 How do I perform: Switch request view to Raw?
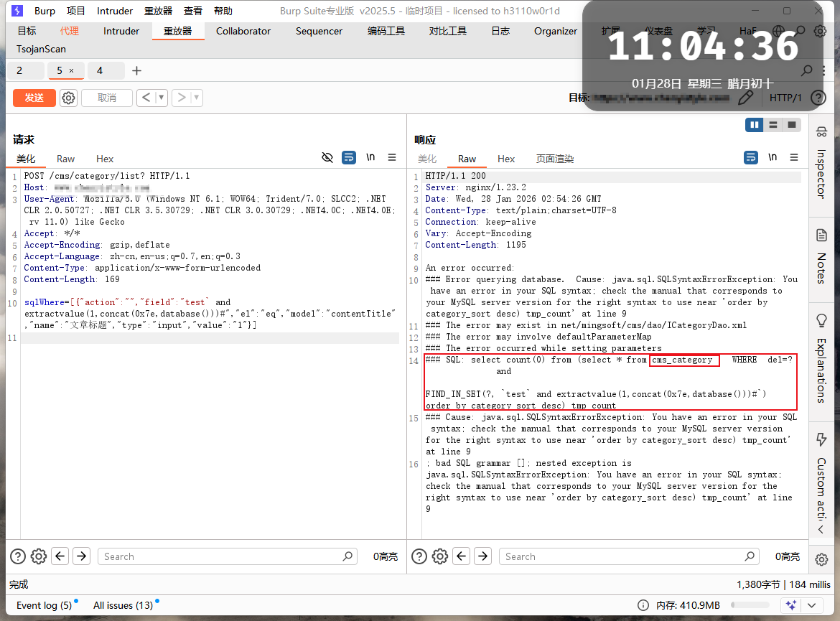click(65, 159)
